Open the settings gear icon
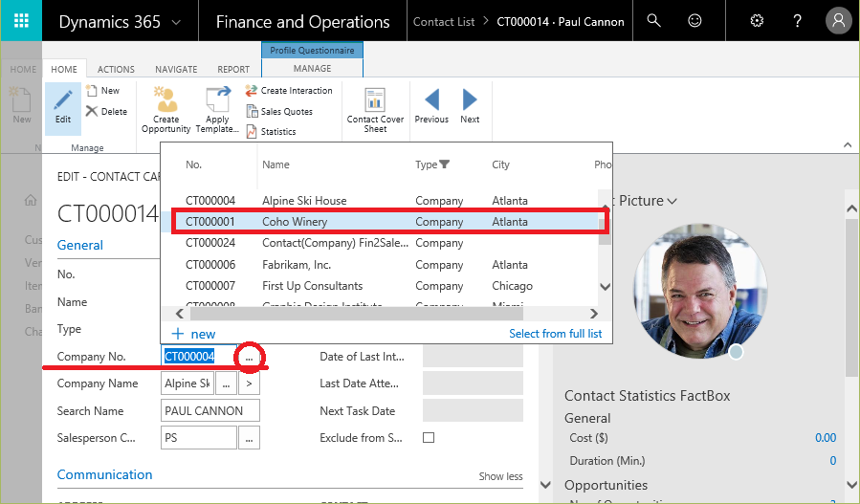 (757, 21)
